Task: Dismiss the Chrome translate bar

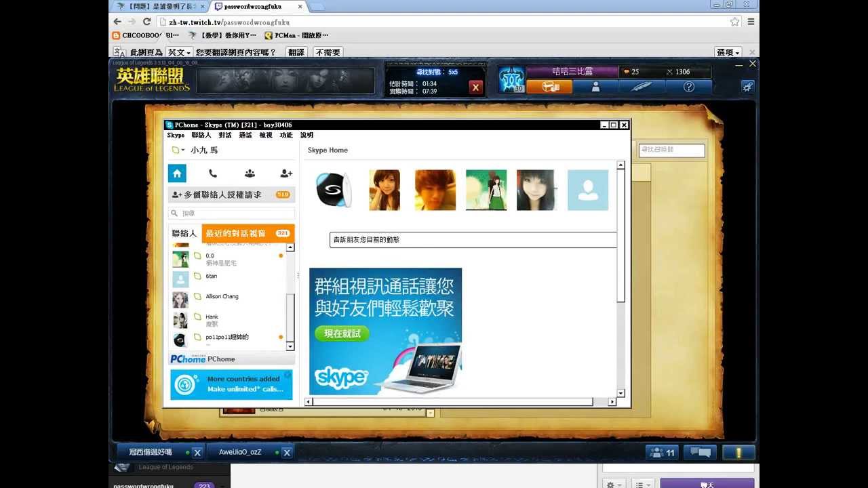Action: [x=752, y=52]
